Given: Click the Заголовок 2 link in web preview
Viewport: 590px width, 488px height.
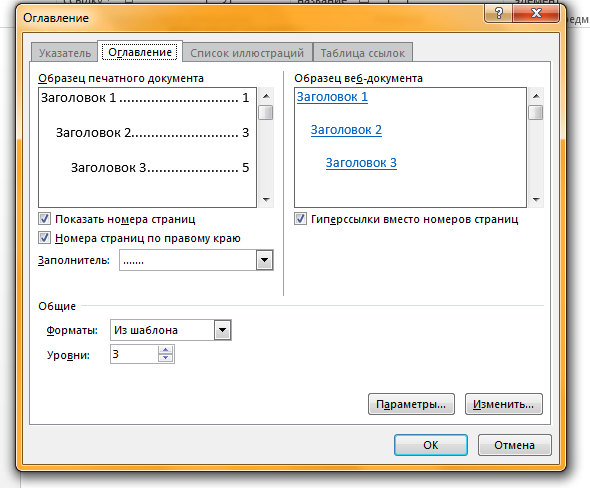Looking at the screenshot, I should (x=346, y=130).
